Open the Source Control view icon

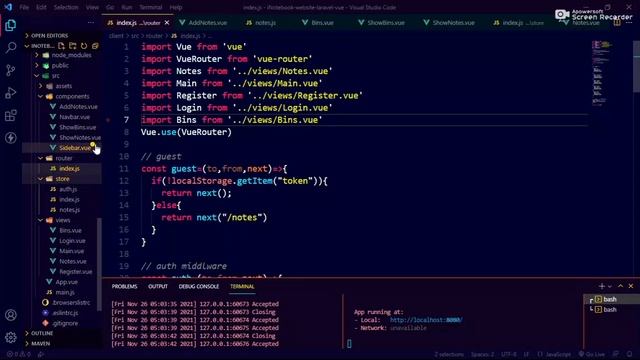pyautogui.click(x=11, y=70)
